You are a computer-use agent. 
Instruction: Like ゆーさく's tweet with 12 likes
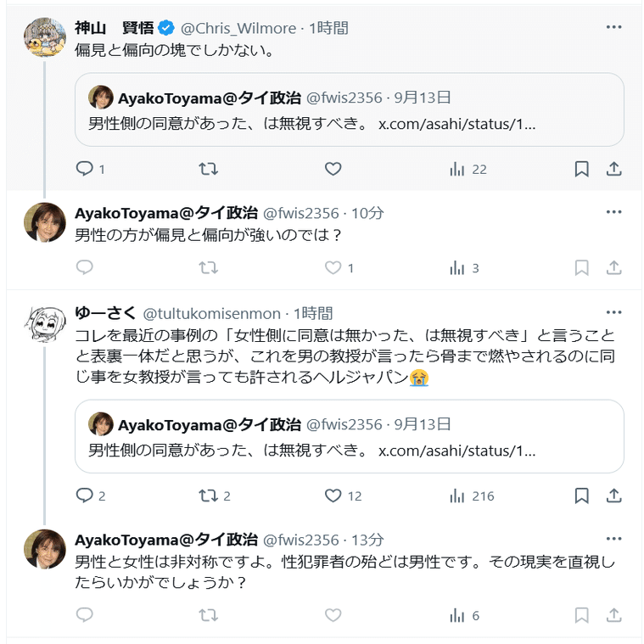tap(333, 496)
